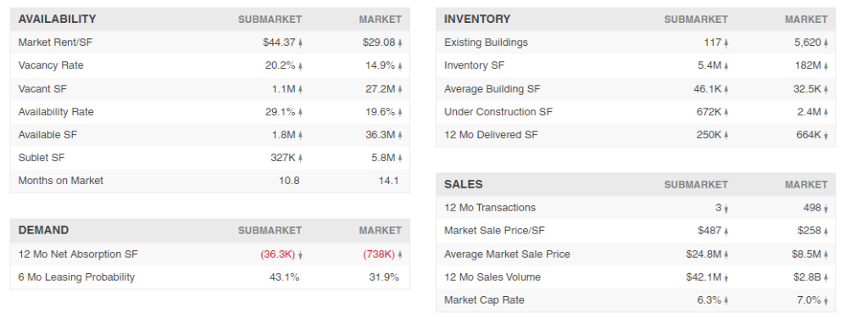The image size is (868, 319).
Task: Click the down arrow next to market 12 Mo Delivered 664K
Action: click(826, 135)
